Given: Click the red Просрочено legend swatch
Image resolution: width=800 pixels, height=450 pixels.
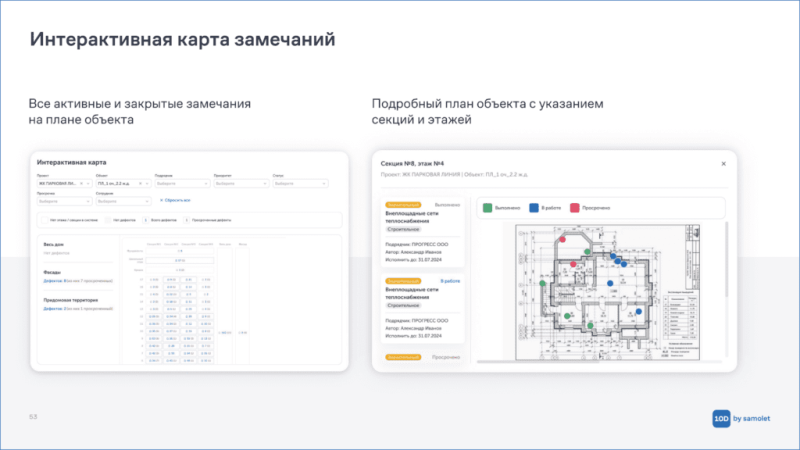Looking at the screenshot, I should (574, 208).
